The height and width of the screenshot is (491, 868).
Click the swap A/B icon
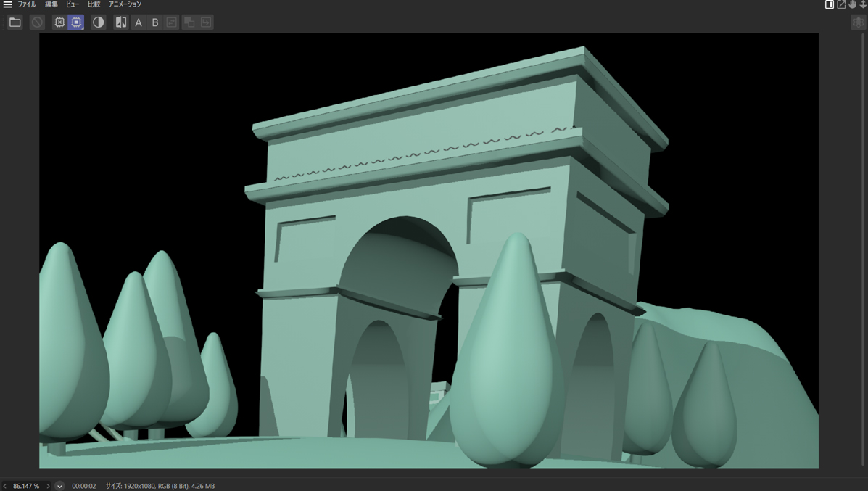click(x=172, y=22)
